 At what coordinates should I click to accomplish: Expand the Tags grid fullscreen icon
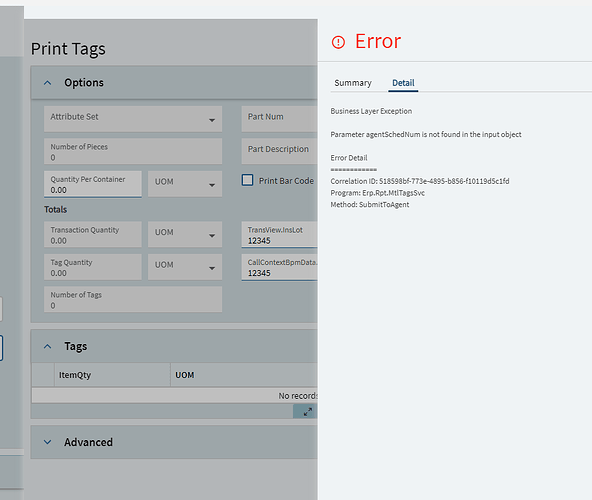pyautogui.click(x=307, y=412)
